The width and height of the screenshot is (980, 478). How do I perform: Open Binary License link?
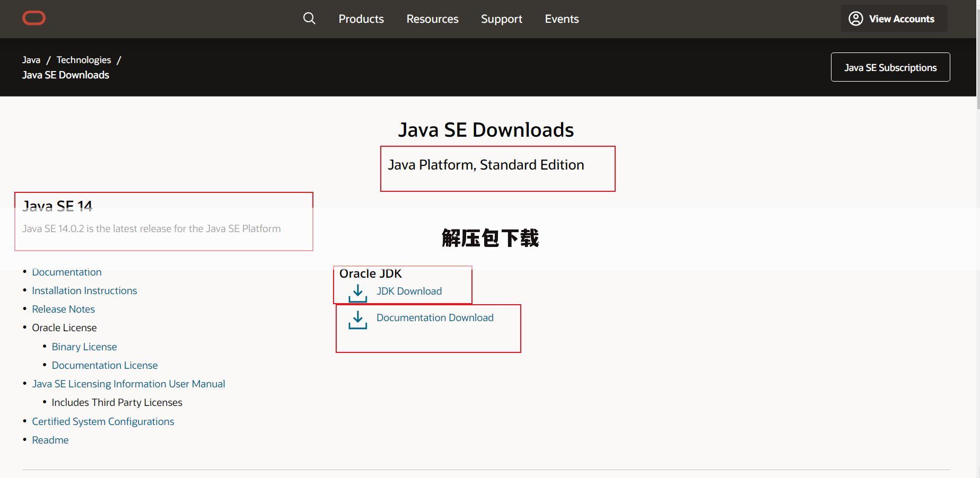(x=84, y=347)
